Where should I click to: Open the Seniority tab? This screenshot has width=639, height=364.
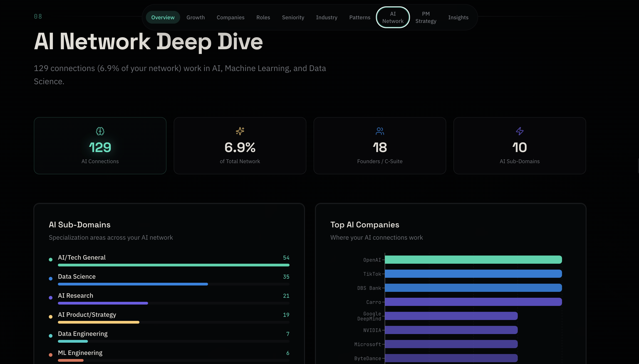tap(293, 17)
